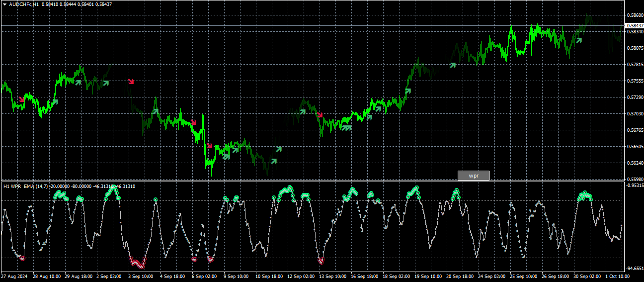Image resolution: width=644 pixels, height=282 pixels.
Task: Click the 0.56765 price scale value
Action: click(x=634, y=130)
